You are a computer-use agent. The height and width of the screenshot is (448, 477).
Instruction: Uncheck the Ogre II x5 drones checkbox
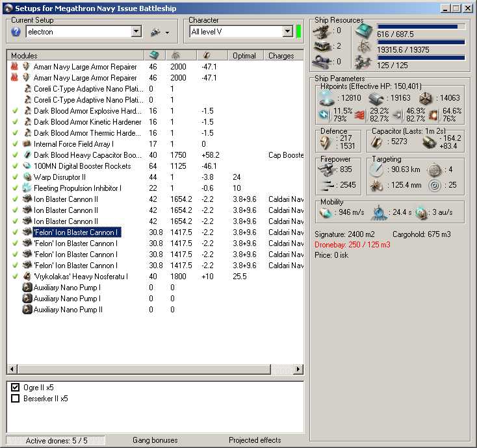(x=15, y=387)
